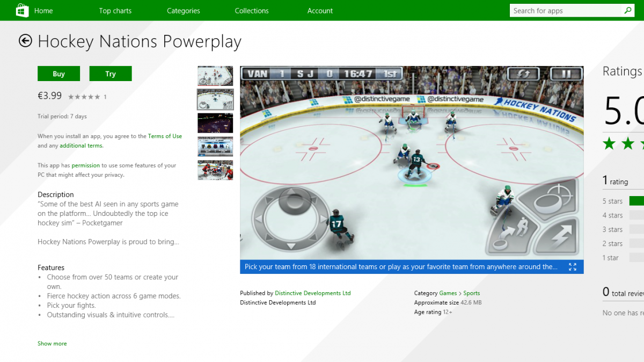Image resolution: width=644 pixels, height=362 pixels.
Task: Click the 4 stars rating bar
Action: coord(636,215)
